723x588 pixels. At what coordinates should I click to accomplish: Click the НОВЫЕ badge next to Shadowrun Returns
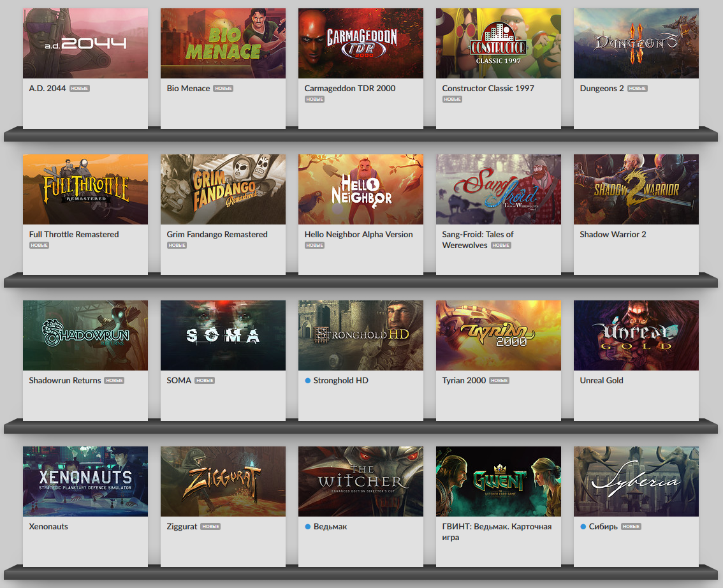[114, 381]
